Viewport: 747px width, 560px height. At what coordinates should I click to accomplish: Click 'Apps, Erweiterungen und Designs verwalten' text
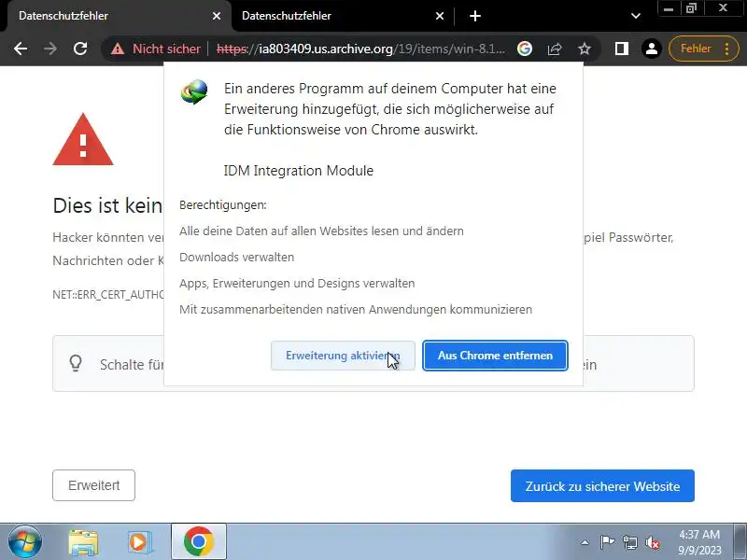click(x=297, y=284)
